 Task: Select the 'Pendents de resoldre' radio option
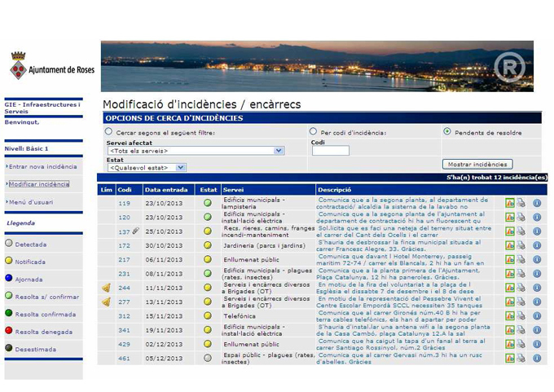tap(446, 131)
